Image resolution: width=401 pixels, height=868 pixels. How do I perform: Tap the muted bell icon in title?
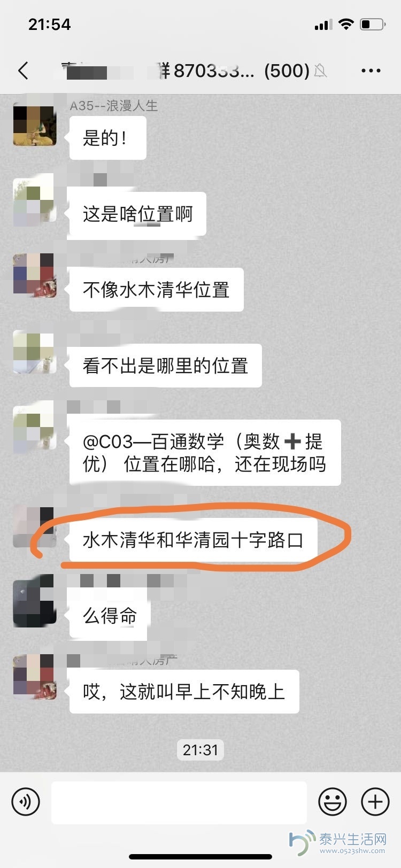point(320,71)
